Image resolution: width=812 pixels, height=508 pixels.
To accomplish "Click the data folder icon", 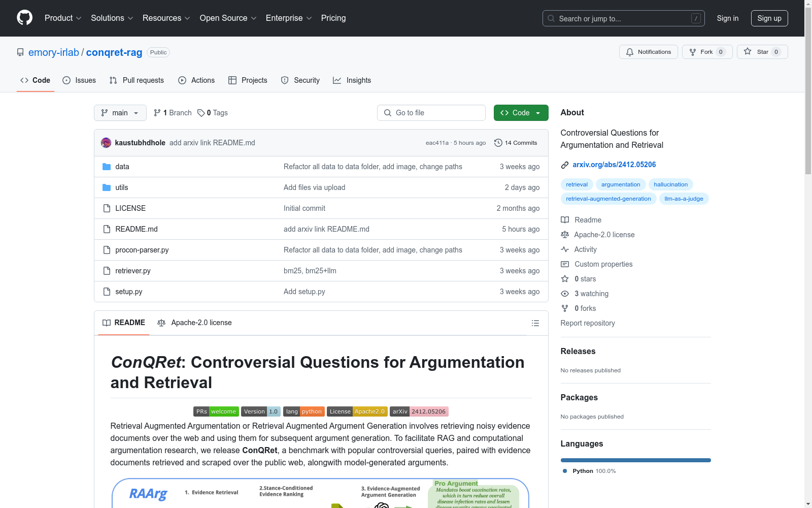I will 107,167.
